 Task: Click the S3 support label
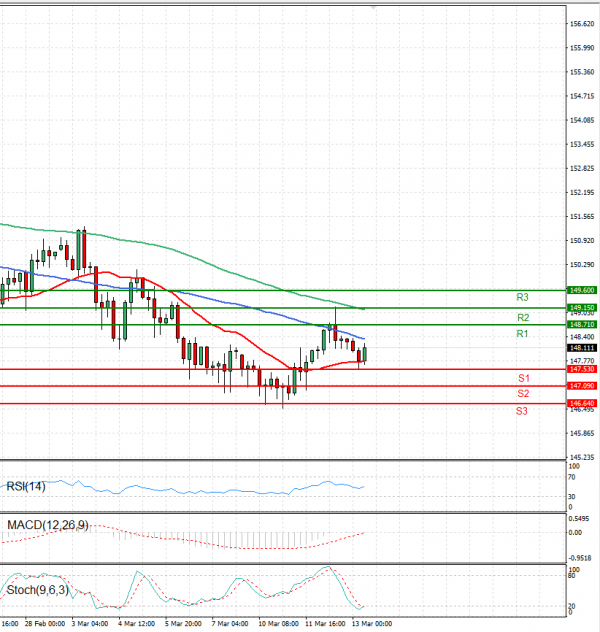[x=522, y=411]
